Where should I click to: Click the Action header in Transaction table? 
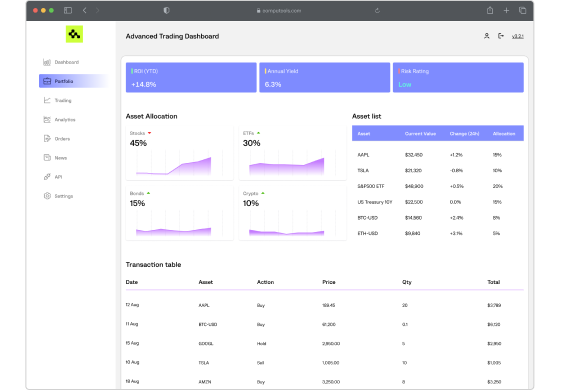265,282
